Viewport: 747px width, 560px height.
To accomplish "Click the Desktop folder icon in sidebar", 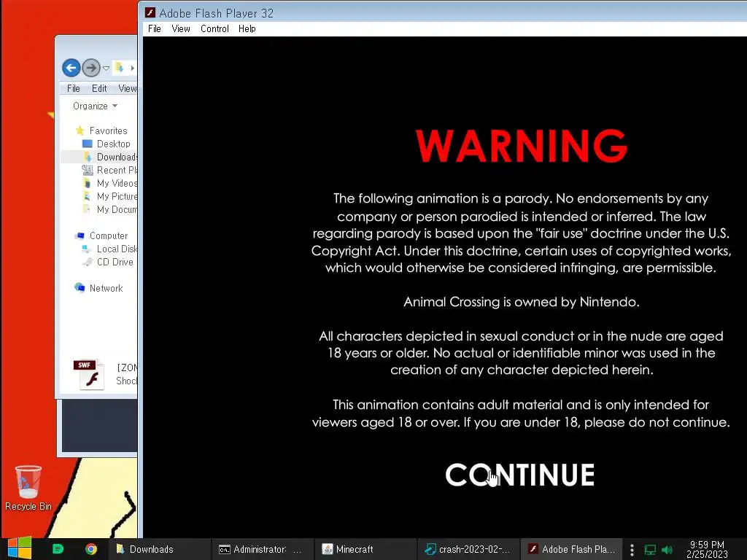I will 87,144.
